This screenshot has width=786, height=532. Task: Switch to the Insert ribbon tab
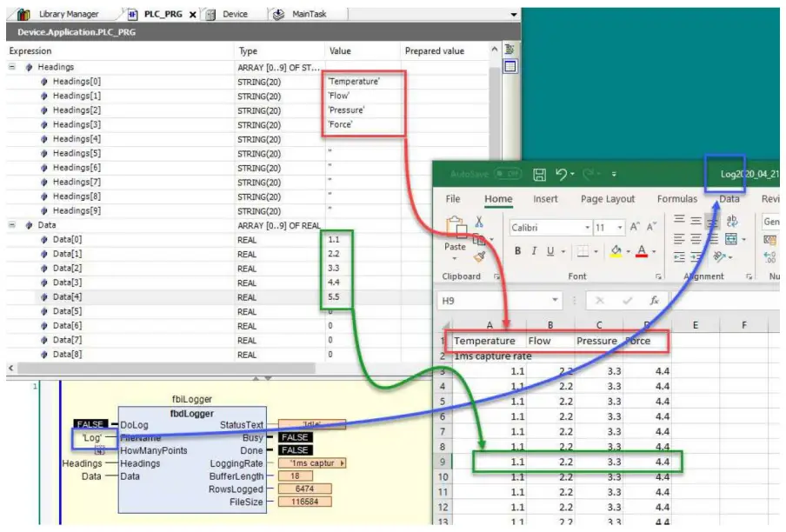coord(545,199)
